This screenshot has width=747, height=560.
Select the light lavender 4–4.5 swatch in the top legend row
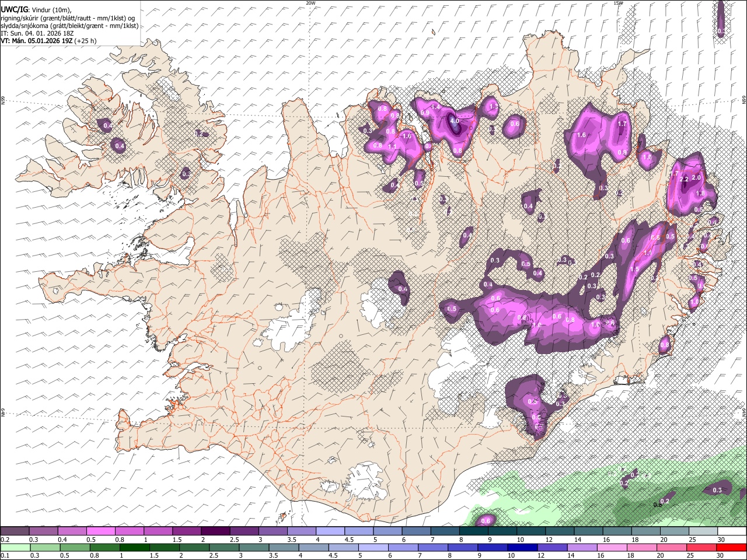(330, 531)
